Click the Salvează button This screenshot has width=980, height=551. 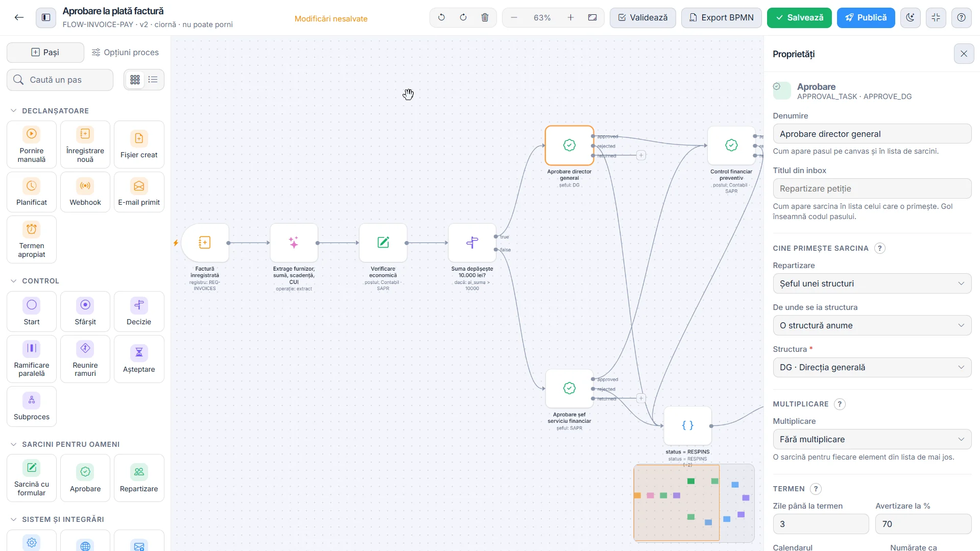799,17
